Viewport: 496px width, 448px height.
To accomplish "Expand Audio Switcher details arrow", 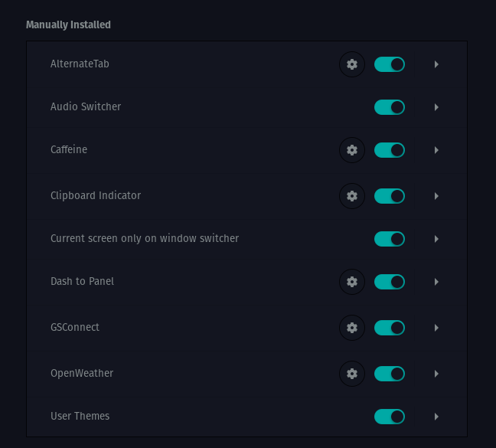I will (436, 107).
